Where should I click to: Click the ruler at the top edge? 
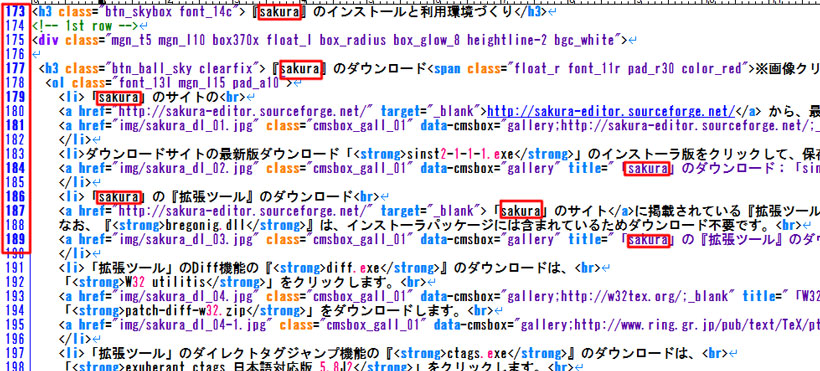(x=410, y=2)
